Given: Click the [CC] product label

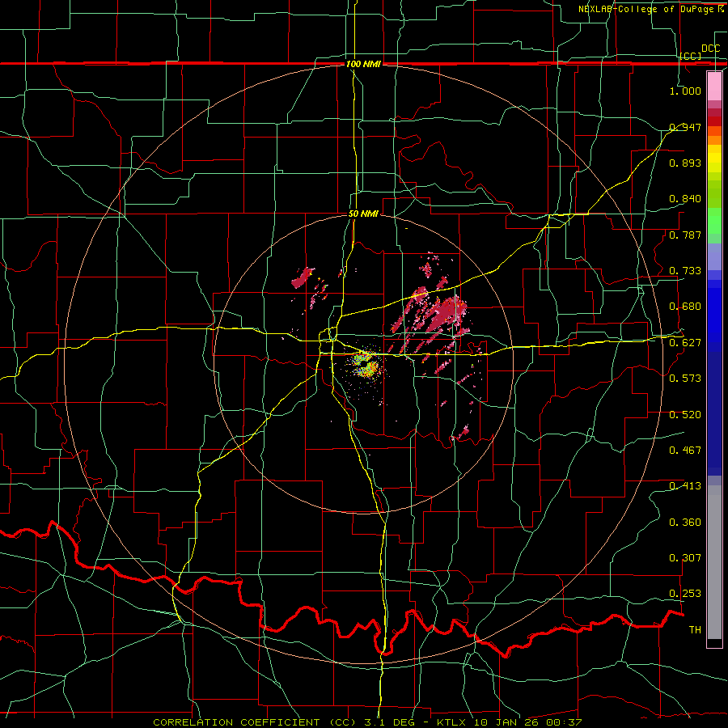Looking at the screenshot, I should [691, 56].
